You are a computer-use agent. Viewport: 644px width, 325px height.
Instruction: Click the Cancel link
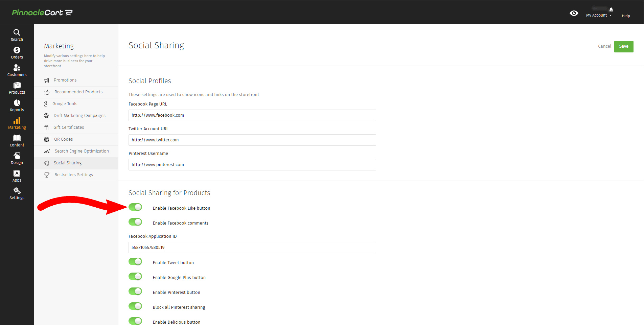[604, 46]
